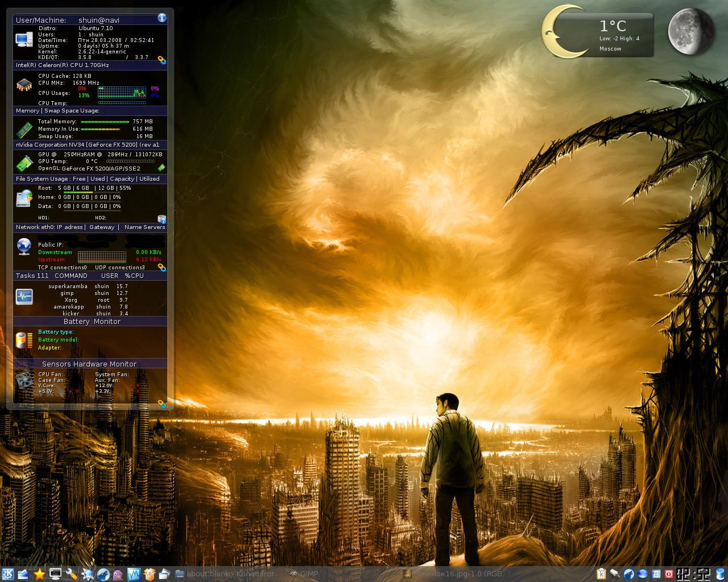The image size is (728, 582).
Task: Click the globe network icon
Action: coord(24,246)
